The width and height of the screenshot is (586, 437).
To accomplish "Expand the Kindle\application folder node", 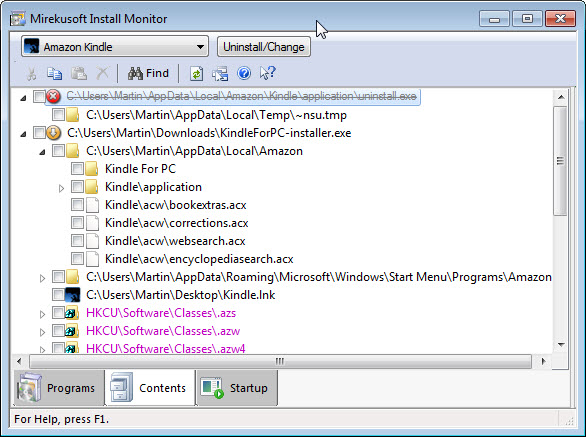I will click(x=61, y=188).
